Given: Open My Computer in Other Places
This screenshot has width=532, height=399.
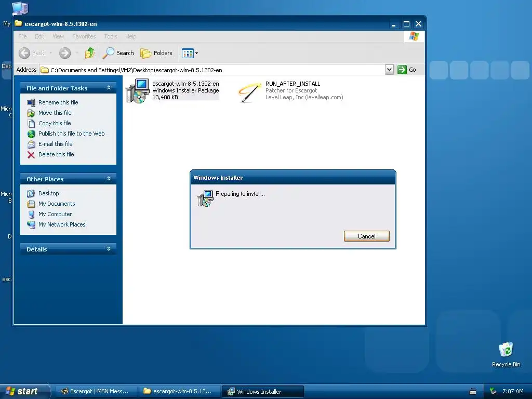Looking at the screenshot, I should coord(55,214).
